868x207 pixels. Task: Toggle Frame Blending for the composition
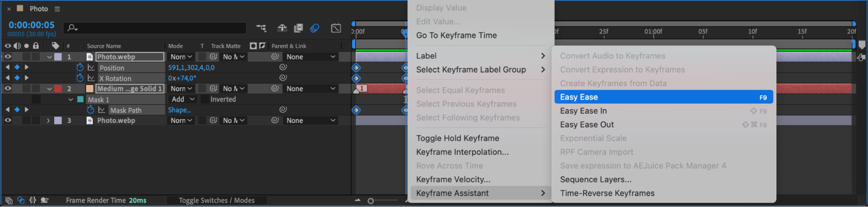[298, 28]
